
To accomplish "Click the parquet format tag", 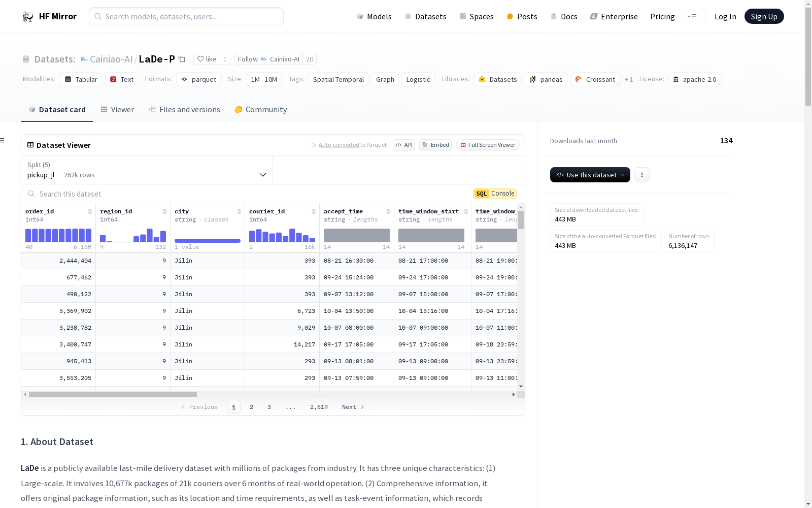I will click(198, 79).
